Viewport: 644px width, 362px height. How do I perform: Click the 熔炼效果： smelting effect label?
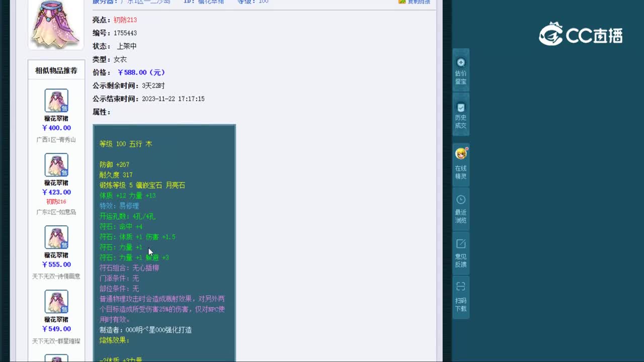pyautogui.click(x=115, y=340)
